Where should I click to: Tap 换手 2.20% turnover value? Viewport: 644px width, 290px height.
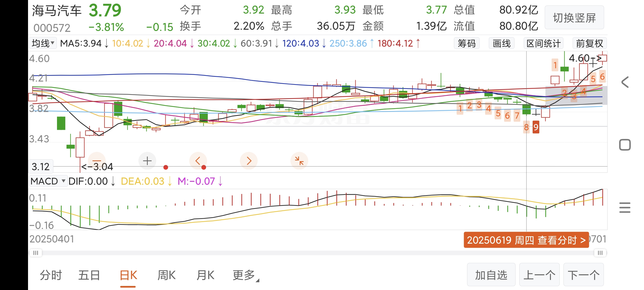click(222, 26)
